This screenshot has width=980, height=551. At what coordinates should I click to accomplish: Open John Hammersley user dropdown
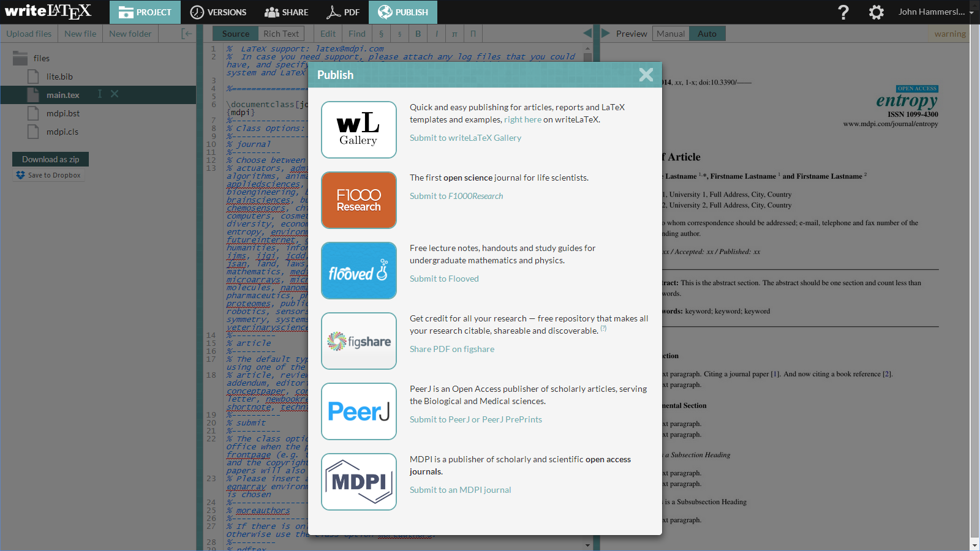point(935,12)
